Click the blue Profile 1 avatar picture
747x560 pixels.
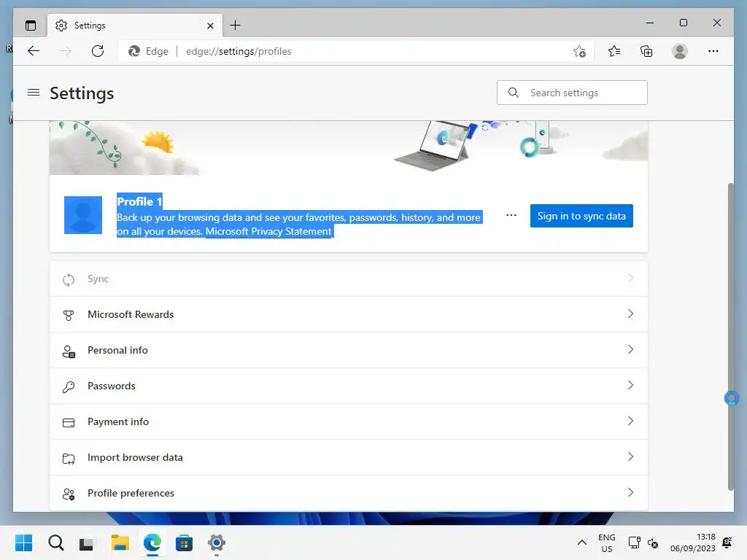83,215
